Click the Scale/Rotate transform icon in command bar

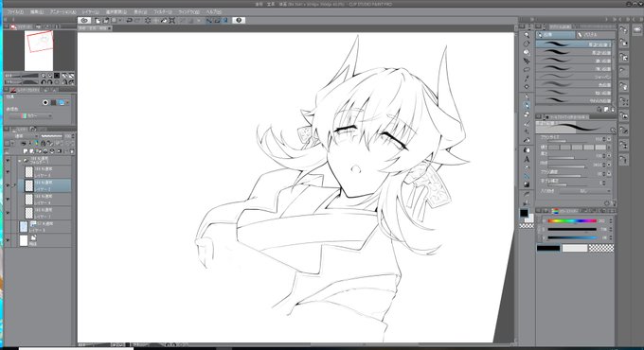171,20
